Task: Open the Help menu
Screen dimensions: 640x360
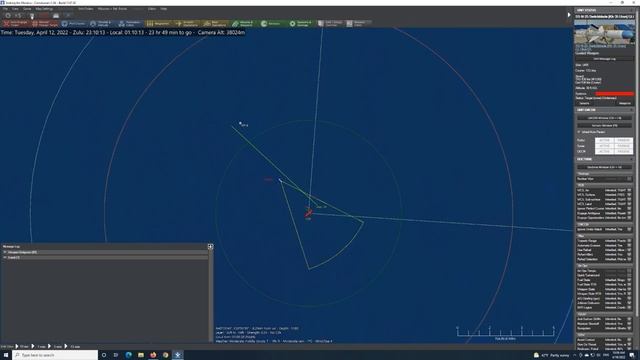Action: 164,9
